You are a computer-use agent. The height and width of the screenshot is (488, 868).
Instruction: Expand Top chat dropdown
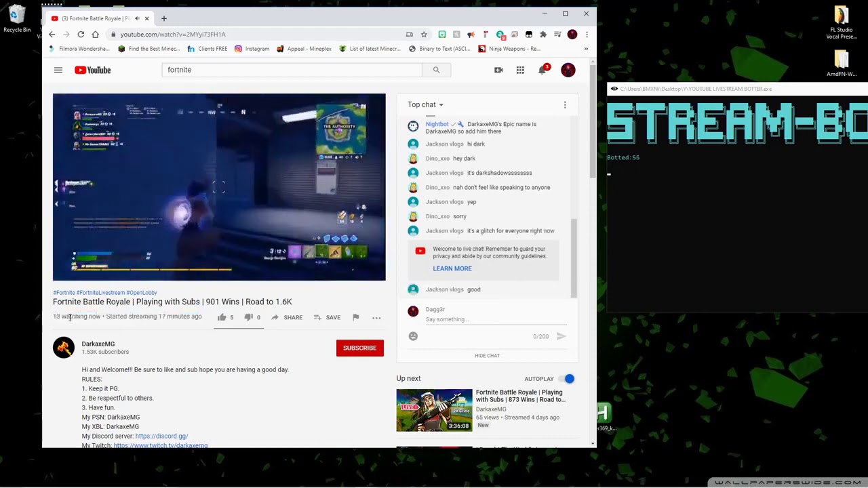click(x=425, y=104)
